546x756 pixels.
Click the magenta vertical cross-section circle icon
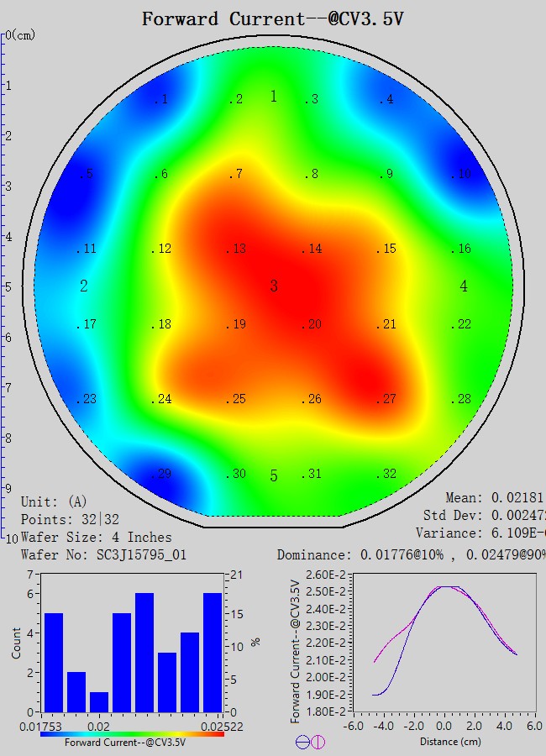[x=318, y=742]
